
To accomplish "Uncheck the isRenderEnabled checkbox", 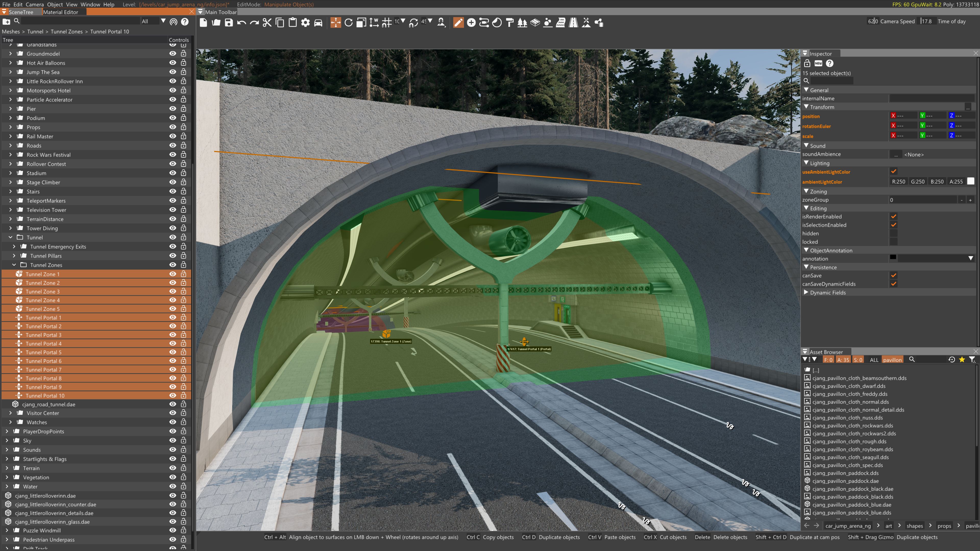I will (894, 216).
